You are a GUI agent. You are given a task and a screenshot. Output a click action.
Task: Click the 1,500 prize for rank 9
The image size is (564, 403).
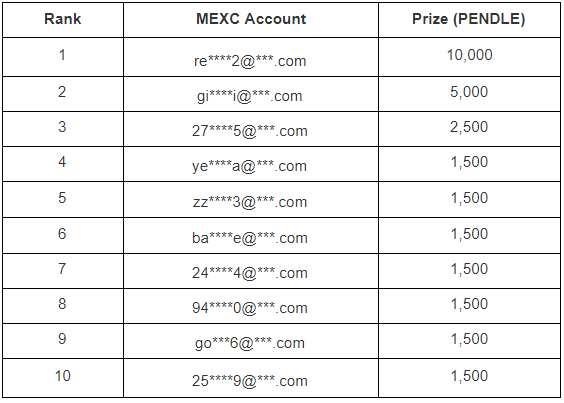click(x=469, y=339)
